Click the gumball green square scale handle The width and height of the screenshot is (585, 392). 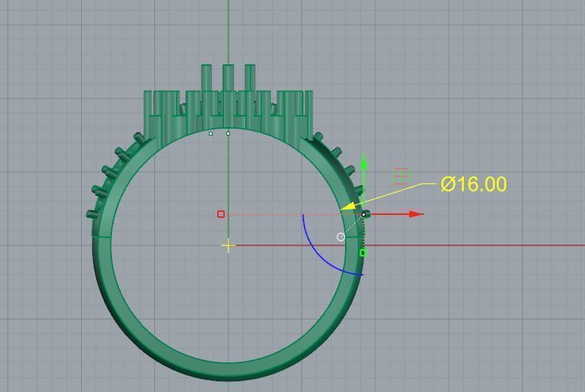point(363,253)
